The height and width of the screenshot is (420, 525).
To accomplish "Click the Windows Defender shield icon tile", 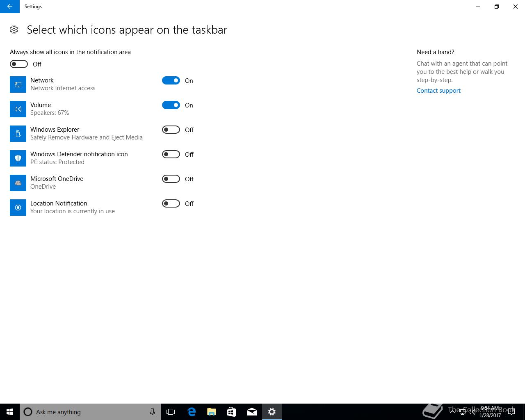I will [18, 158].
